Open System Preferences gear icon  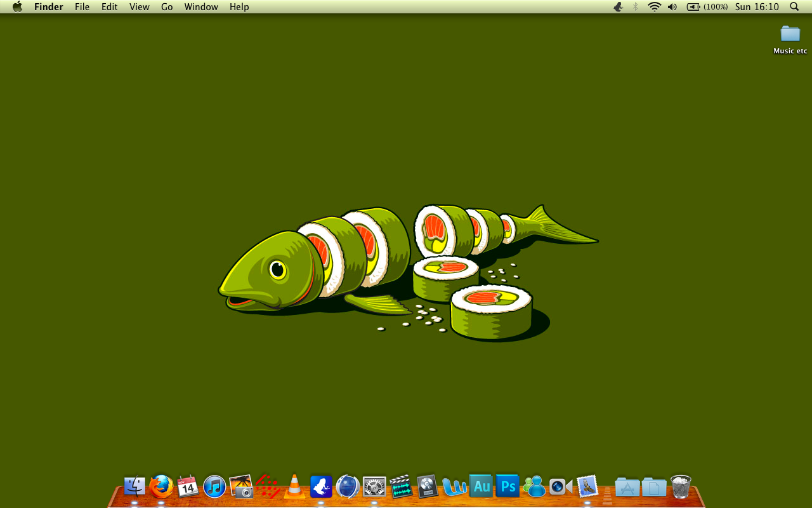point(374,487)
